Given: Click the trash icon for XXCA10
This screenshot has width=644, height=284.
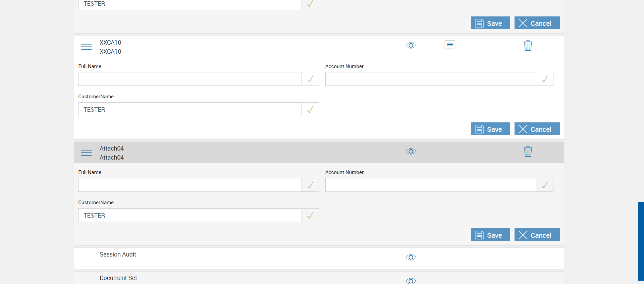Looking at the screenshot, I should [x=528, y=45].
